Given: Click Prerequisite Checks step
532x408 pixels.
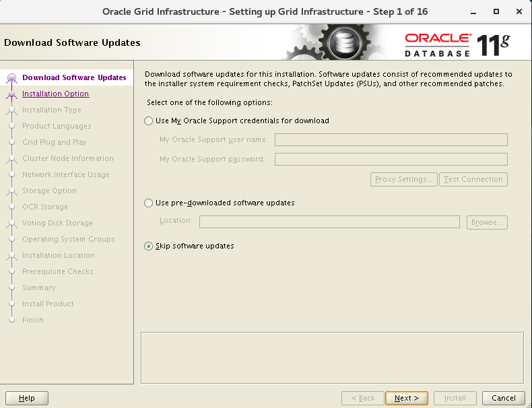Looking at the screenshot, I should click(58, 271).
